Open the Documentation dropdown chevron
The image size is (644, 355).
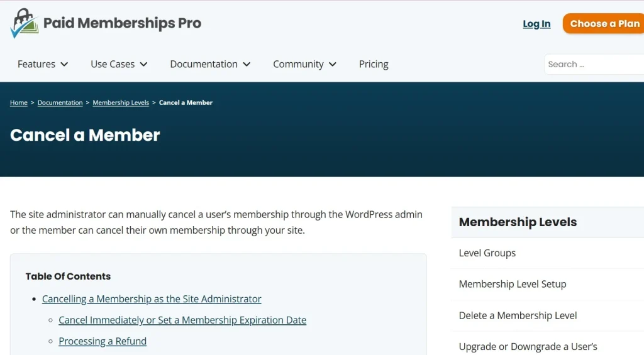click(x=247, y=64)
